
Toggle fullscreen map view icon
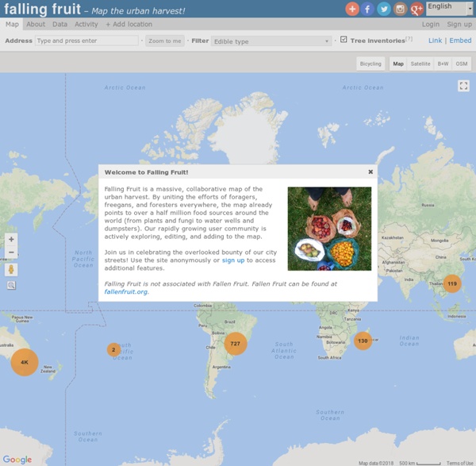pyautogui.click(x=463, y=86)
